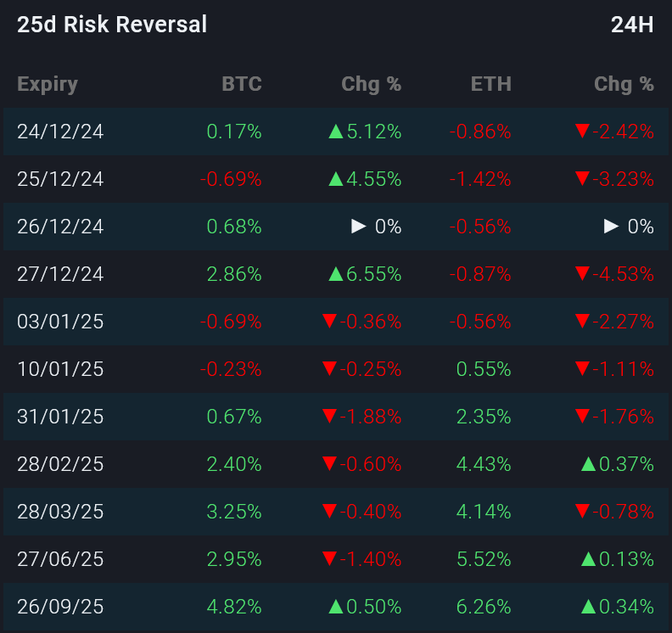The height and width of the screenshot is (633, 672).
Task: Select expiry date 27/12/24
Action: coord(60,274)
